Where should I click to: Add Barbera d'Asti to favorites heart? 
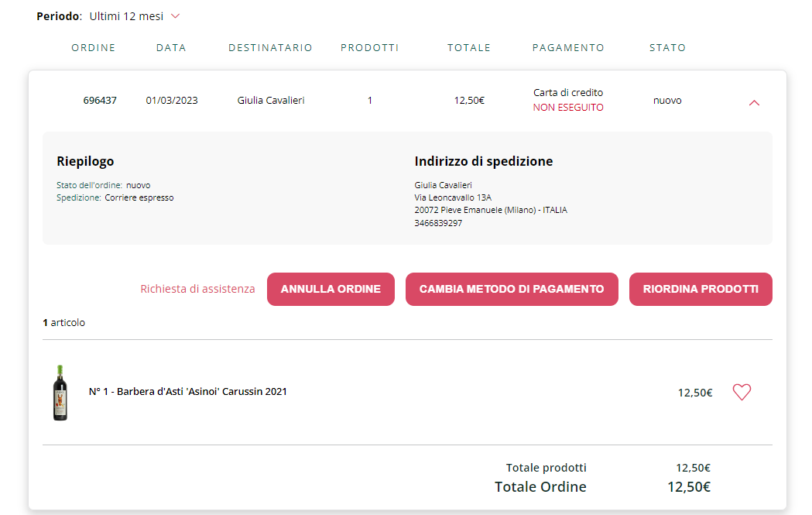click(x=742, y=392)
